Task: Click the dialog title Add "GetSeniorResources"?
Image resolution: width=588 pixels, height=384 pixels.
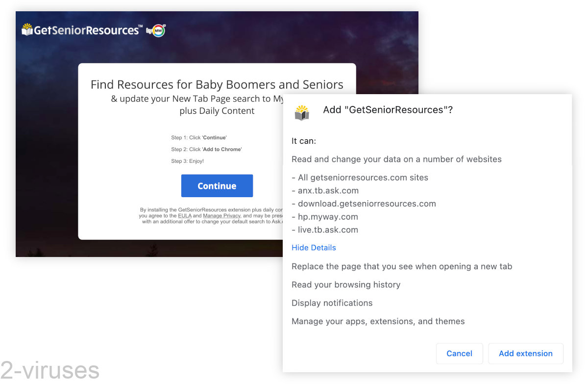Action: pos(388,109)
